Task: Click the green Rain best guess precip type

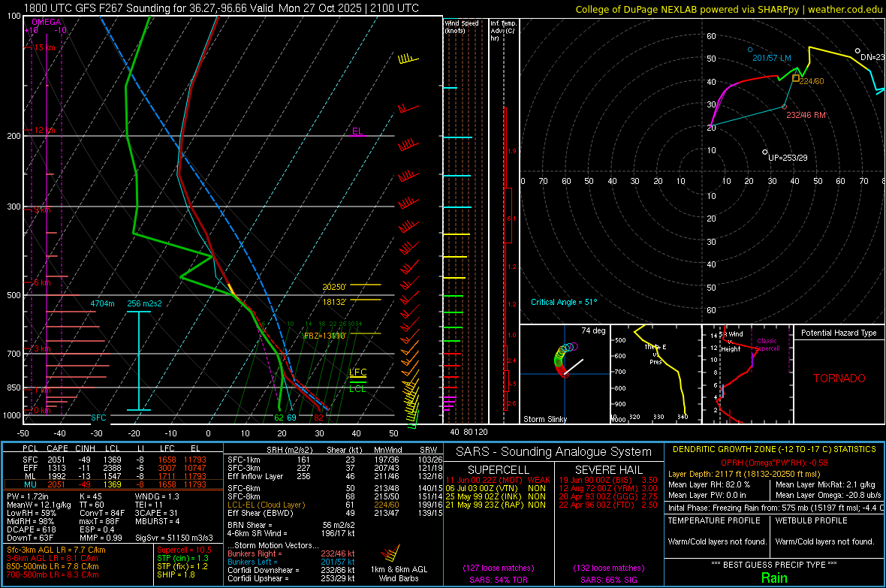Action: click(x=774, y=577)
